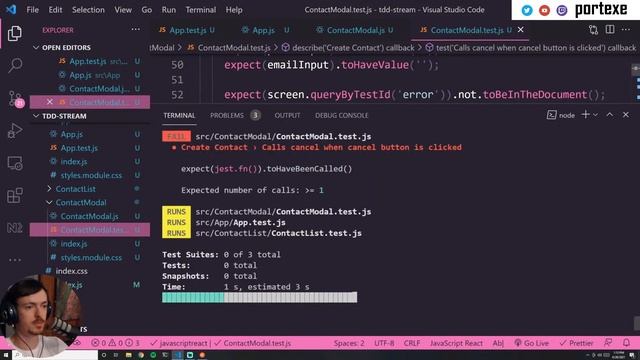This screenshot has height=360, width=640.
Task: Open ContactModal.js under ContactModal folder
Action: click(x=89, y=216)
